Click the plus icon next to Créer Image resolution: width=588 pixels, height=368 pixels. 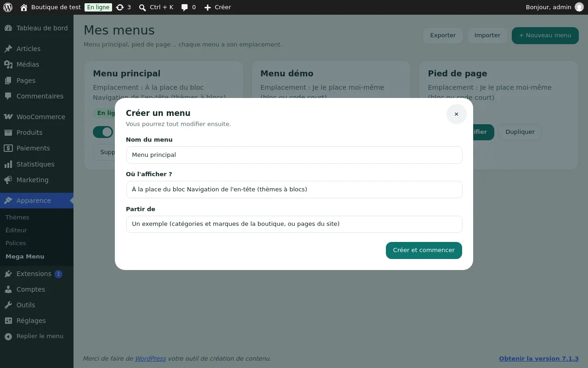click(x=208, y=7)
